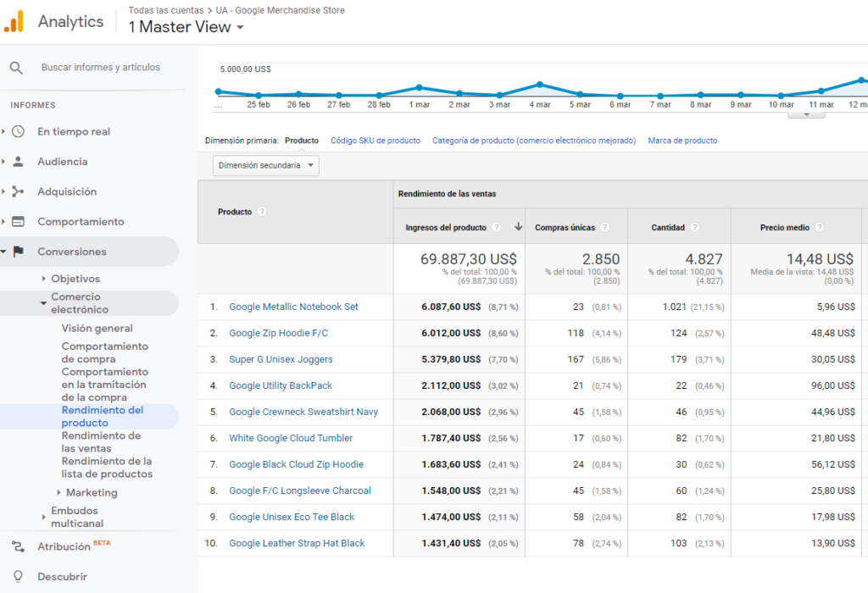Expand the Adquisición section arrow
Viewport: 868px width, 593px height.
point(3,191)
